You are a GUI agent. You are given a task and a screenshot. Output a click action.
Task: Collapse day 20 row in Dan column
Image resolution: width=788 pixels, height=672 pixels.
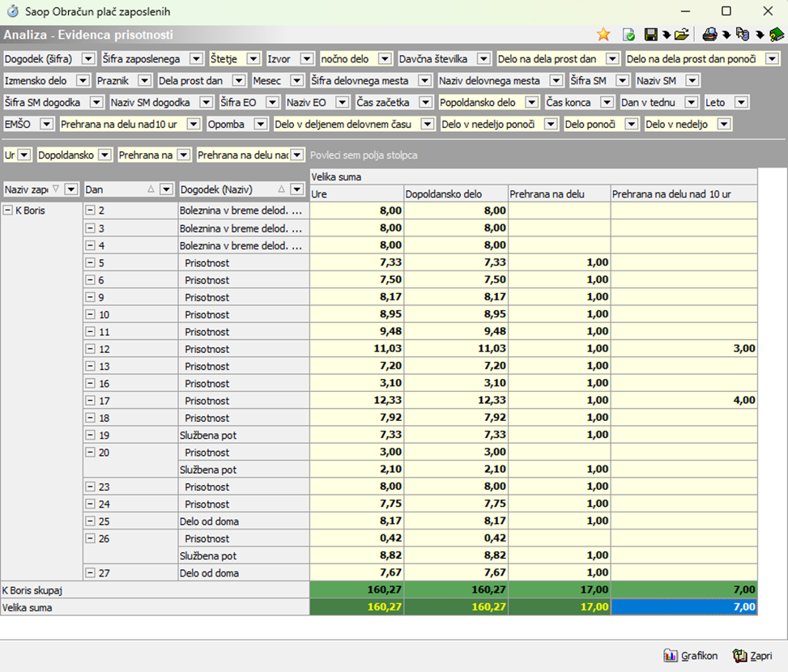coord(91,453)
